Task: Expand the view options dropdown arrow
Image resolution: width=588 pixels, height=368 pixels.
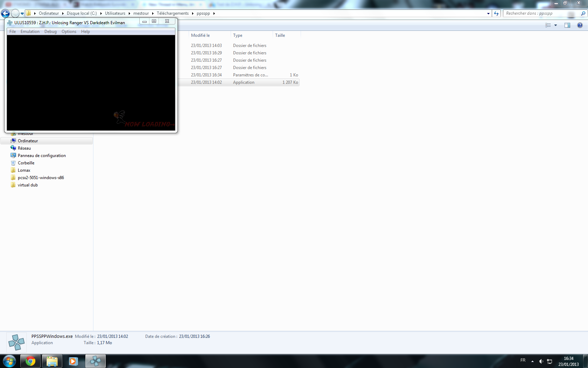Action: (555, 25)
